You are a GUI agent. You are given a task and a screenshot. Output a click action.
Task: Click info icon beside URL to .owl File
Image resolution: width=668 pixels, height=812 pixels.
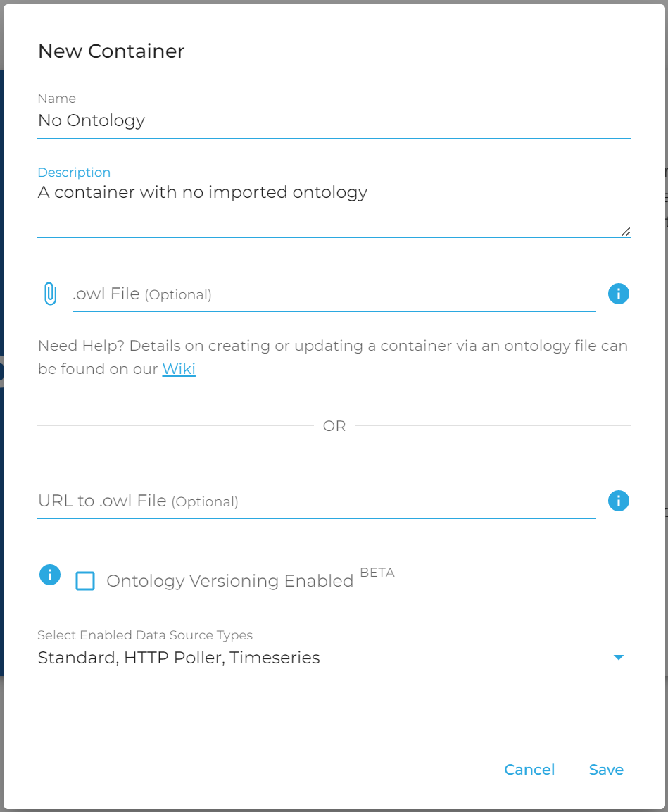618,501
